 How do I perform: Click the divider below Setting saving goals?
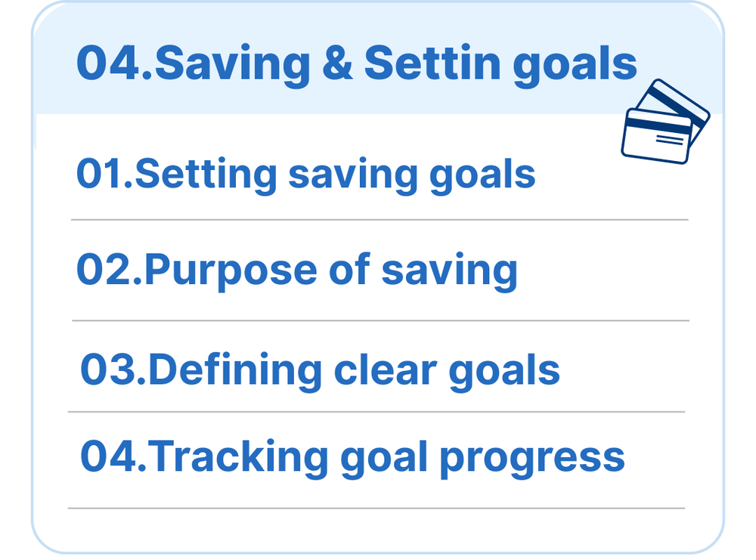click(x=380, y=220)
